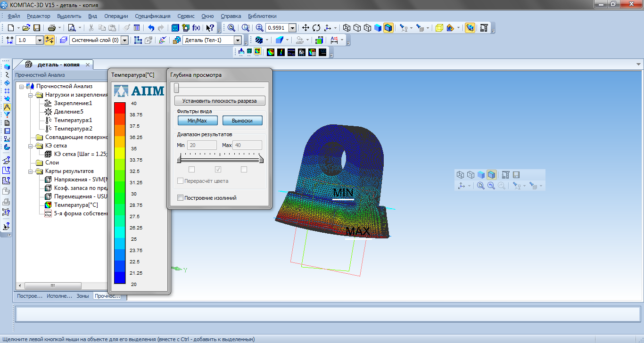
Task: Create a new document with the New icon
Action: pos(11,28)
